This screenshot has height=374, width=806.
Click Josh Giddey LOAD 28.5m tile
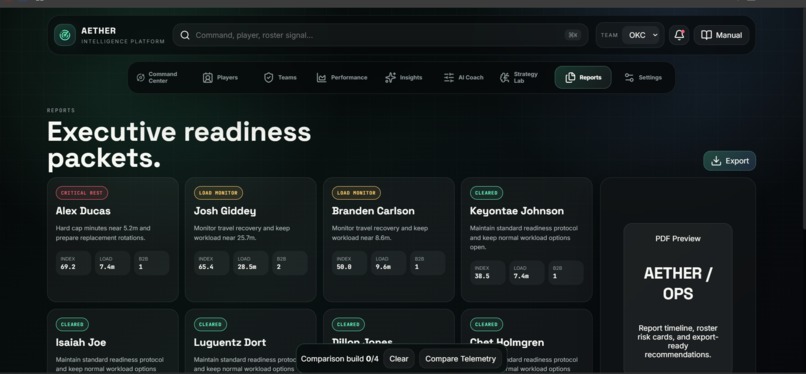click(x=251, y=263)
